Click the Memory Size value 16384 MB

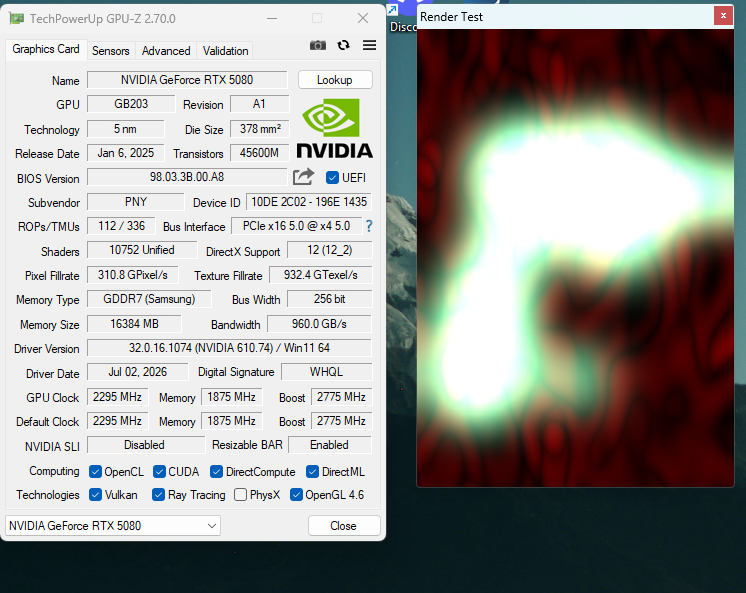[134, 324]
